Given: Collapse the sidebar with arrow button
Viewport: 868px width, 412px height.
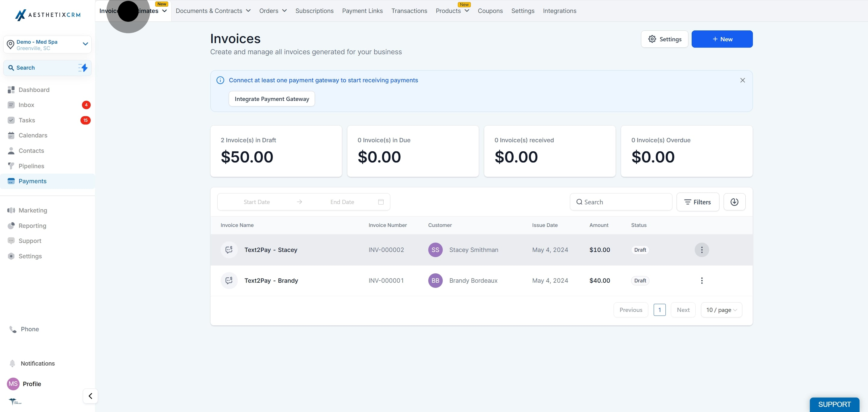Looking at the screenshot, I should click(90, 396).
